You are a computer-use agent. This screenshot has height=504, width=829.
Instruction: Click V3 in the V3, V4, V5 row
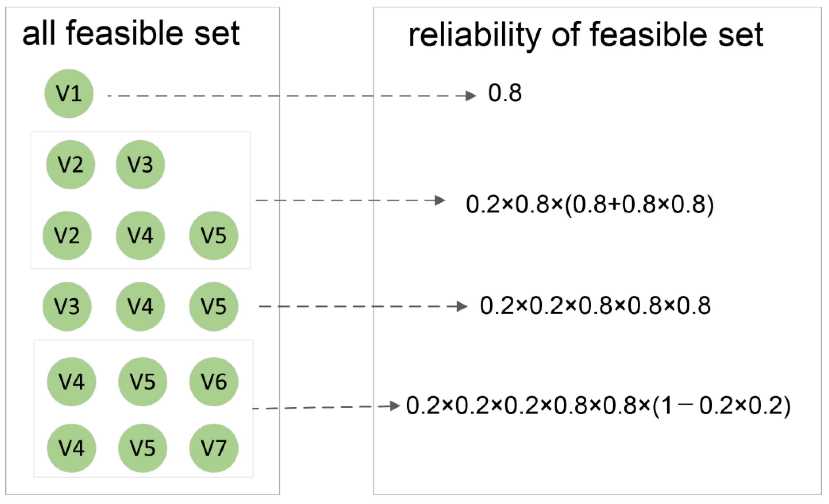tap(67, 306)
